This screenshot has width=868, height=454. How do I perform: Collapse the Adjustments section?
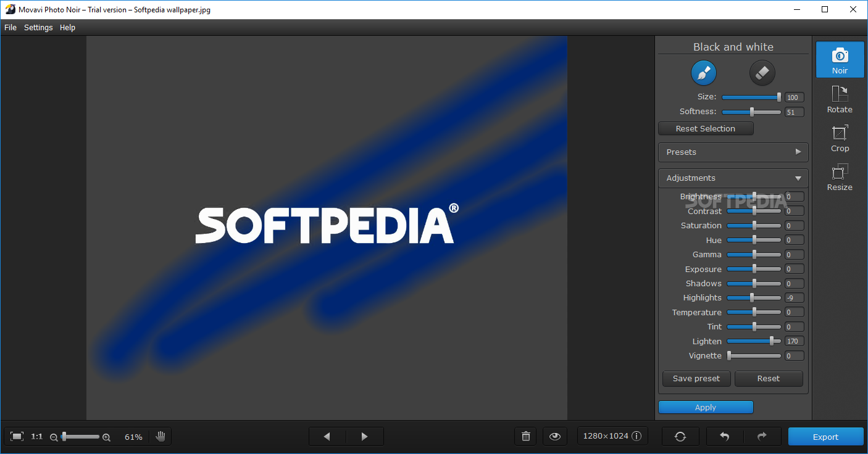click(733, 178)
